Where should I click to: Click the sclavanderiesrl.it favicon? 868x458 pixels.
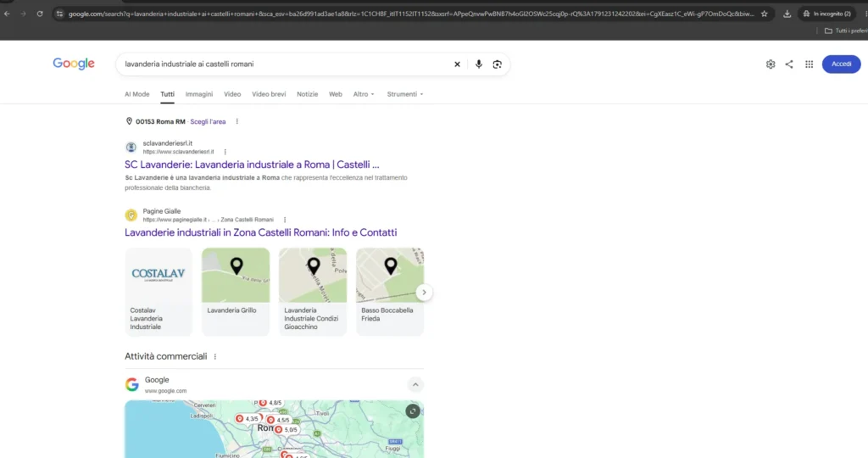click(131, 148)
